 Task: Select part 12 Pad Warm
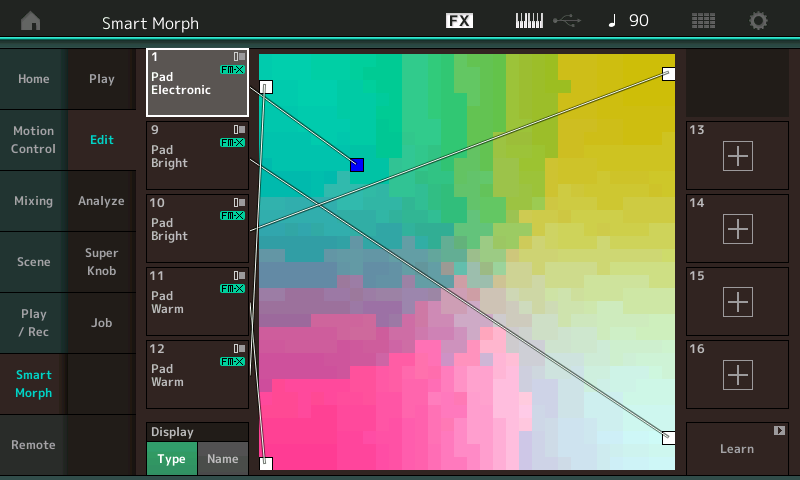pyautogui.click(x=197, y=374)
